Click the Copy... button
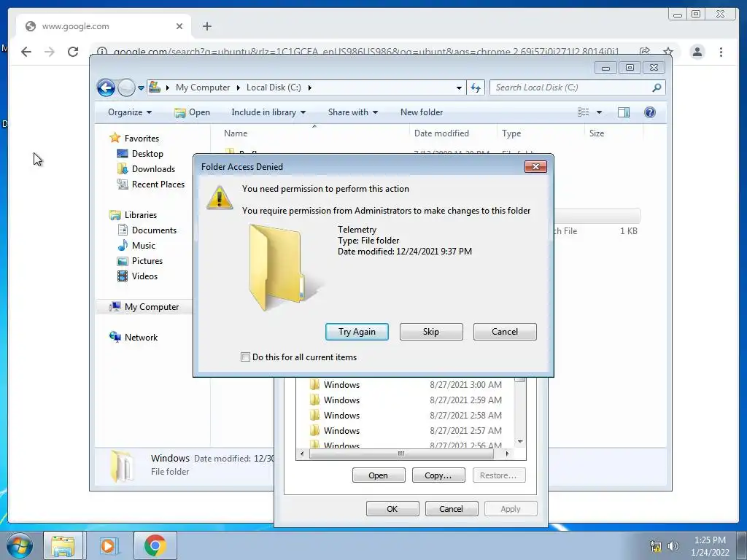Viewport: 747px width, 560px height. pos(438,475)
